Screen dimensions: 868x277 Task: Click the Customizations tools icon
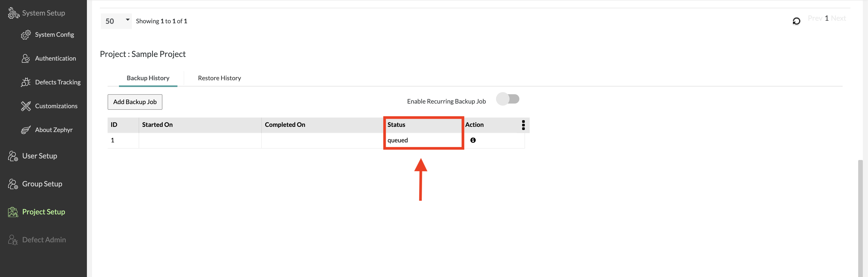(26, 106)
